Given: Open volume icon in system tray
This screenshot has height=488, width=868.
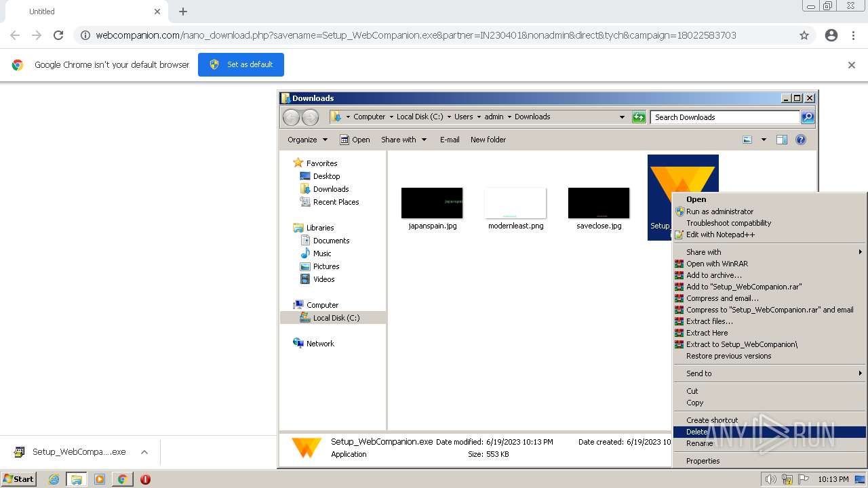Looking at the screenshot, I should point(770,479).
